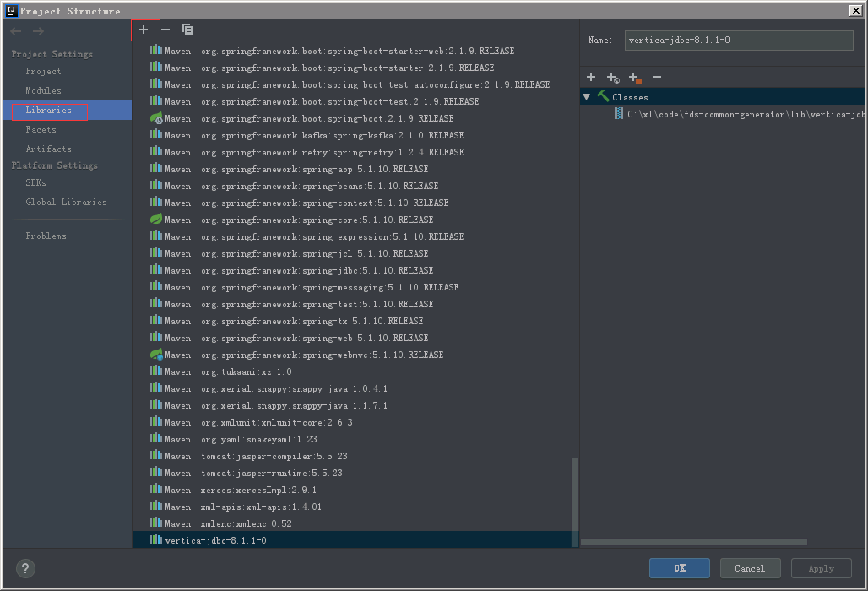Remove selected root in library editor

click(657, 77)
